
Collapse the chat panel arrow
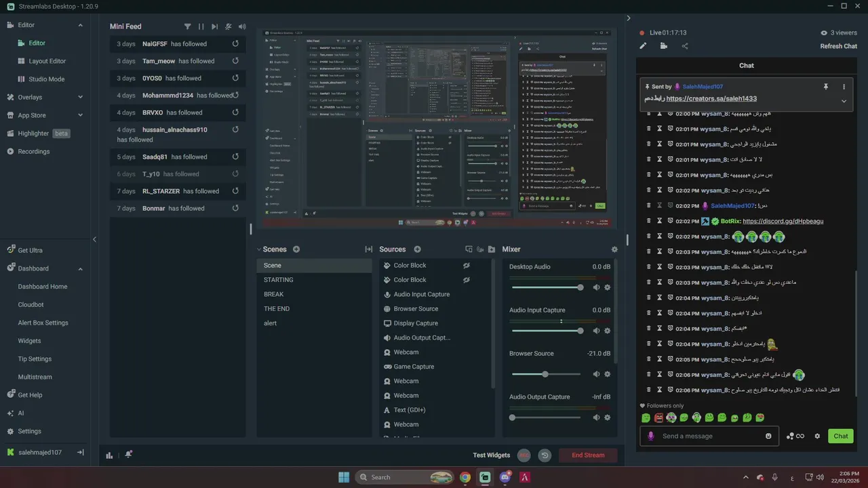(x=629, y=18)
